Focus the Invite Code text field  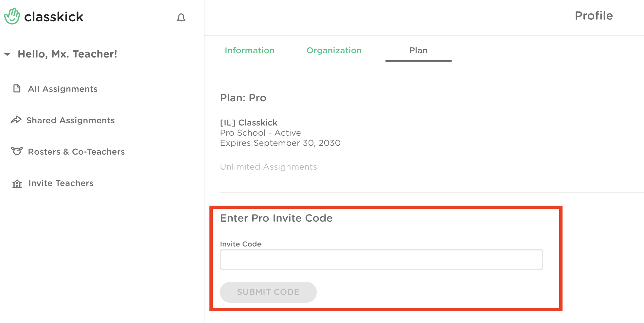click(x=381, y=260)
